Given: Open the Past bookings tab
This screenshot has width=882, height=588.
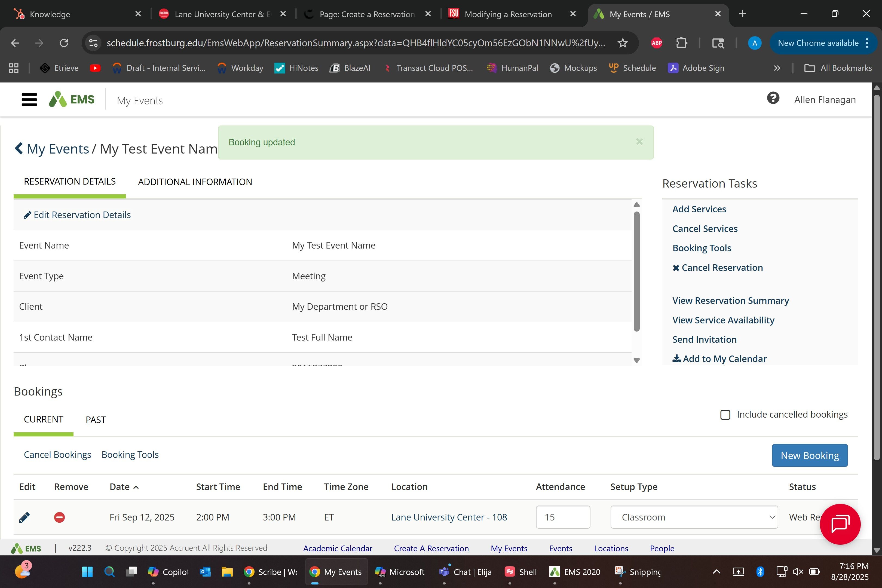Looking at the screenshot, I should (x=96, y=419).
